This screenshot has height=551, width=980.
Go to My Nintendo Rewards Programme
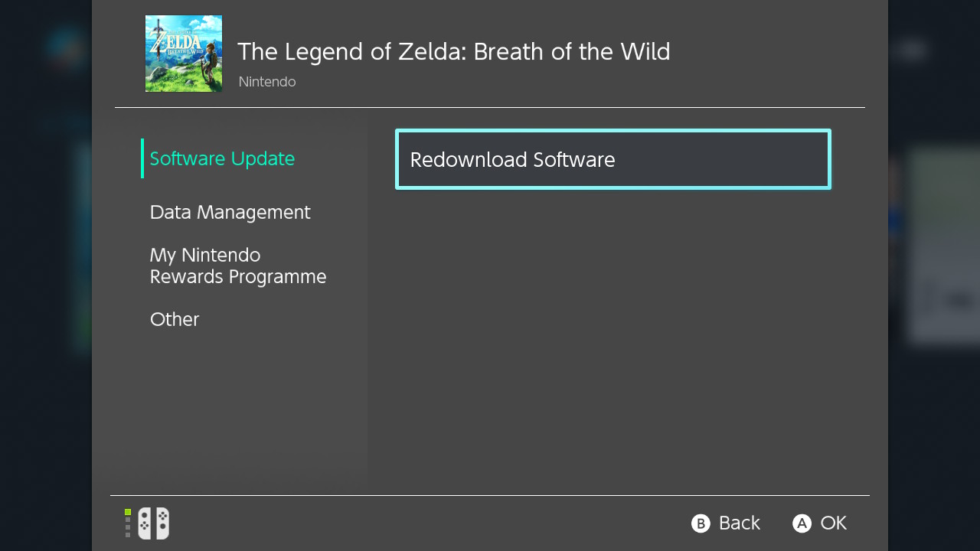(x=237, y=266)
